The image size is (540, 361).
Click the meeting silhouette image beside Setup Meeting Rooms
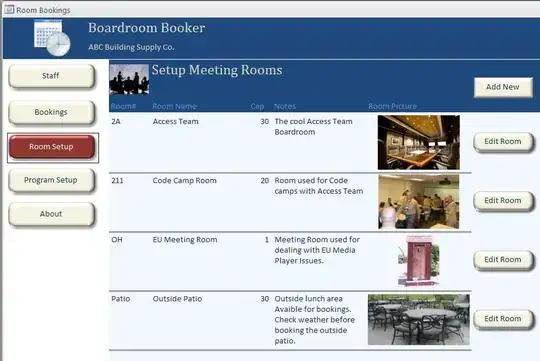[x=129, y=79]
